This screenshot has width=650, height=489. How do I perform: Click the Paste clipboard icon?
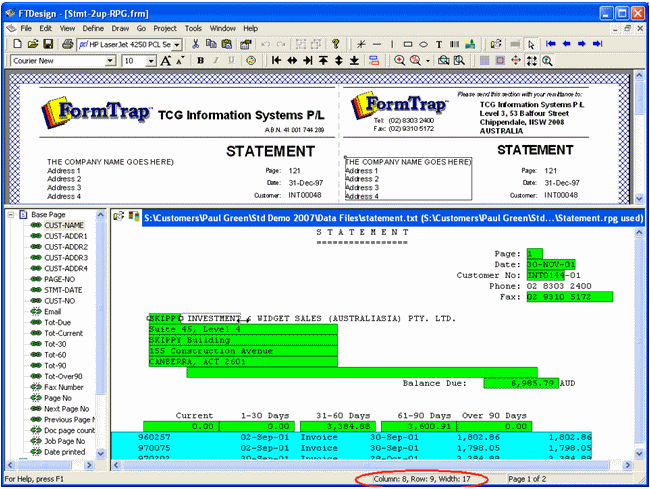click(226, 44)
